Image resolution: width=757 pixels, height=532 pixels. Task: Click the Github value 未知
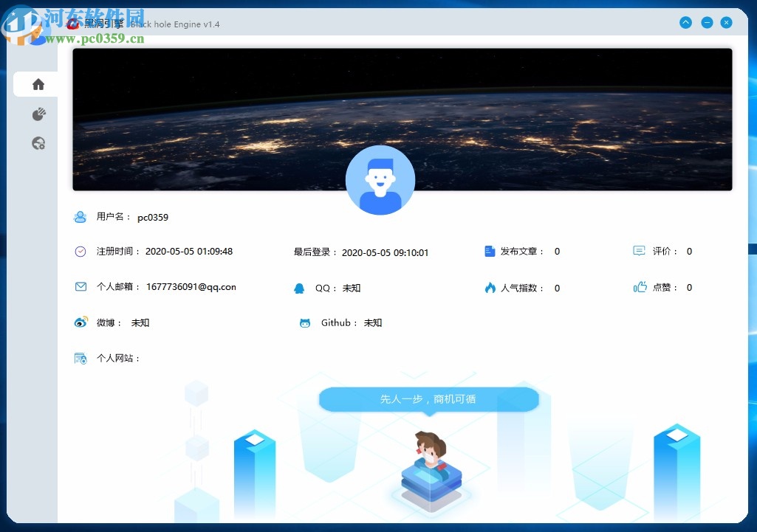tap(373, 322)
